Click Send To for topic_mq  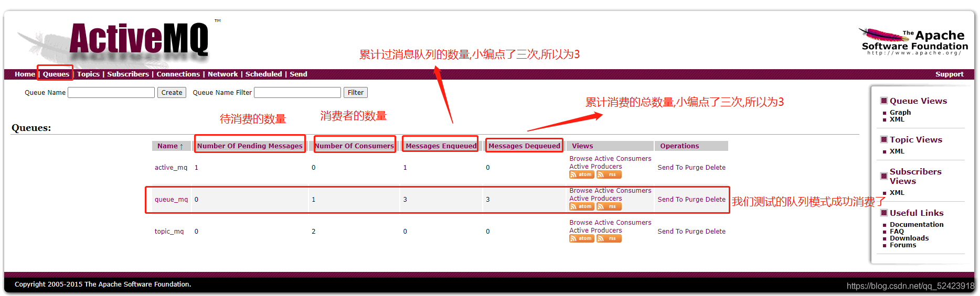click(x=670, y=232)
